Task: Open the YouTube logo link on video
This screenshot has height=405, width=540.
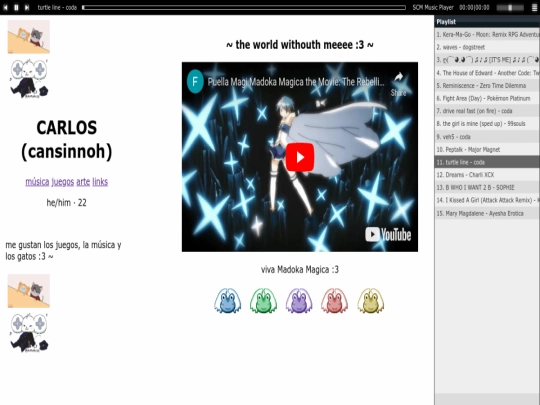Action: tap(388, 235)
